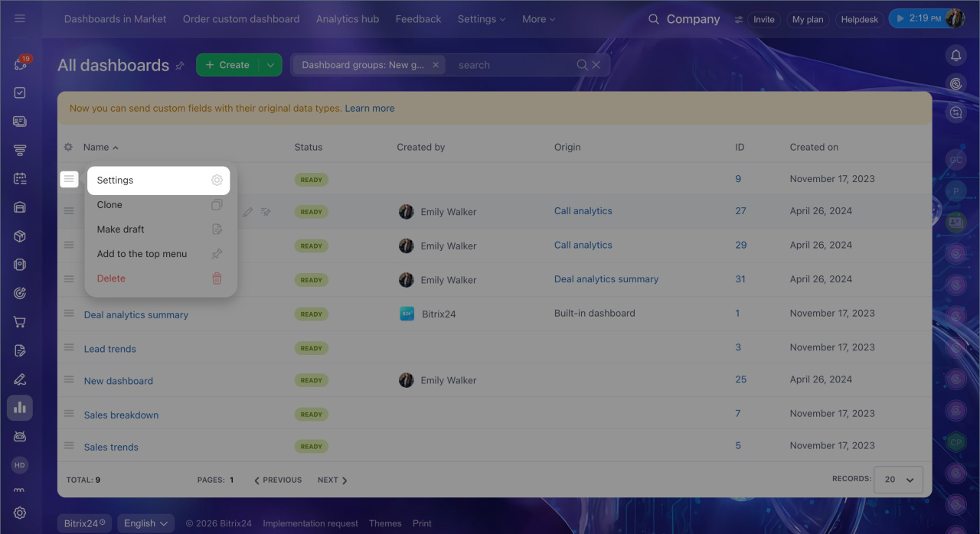Viewport: 980px width, 534px height.
Task: Click the Bitrix24 button in footer
Action: [x=84, y=523]
